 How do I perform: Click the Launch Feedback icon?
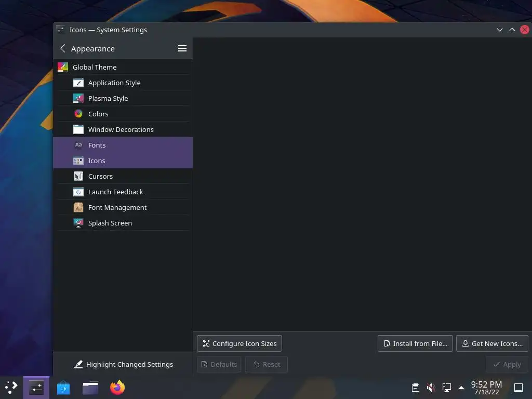coord(78,192)
